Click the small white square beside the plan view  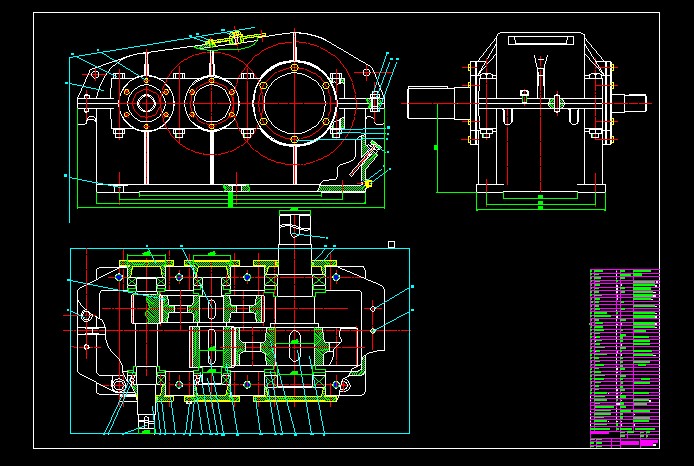point(392,244)
